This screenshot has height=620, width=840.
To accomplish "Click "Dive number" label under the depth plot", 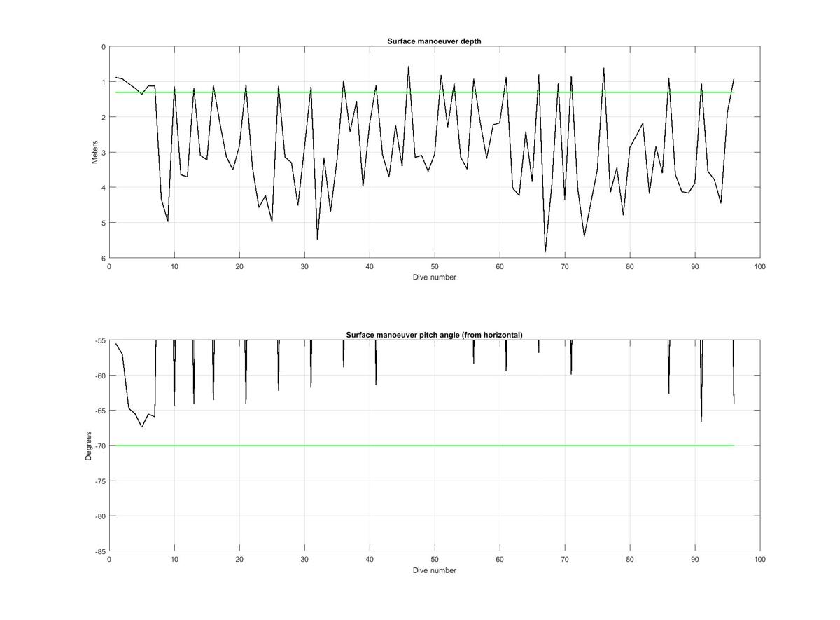I will (x=434, y=277).
